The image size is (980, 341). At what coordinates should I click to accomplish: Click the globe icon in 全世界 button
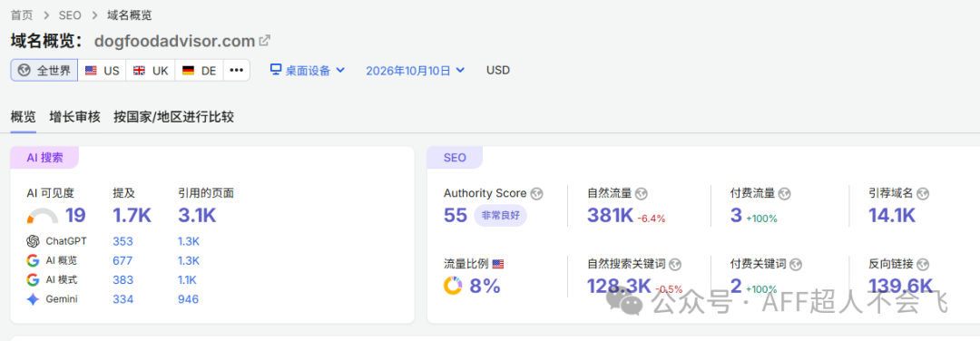24,71
